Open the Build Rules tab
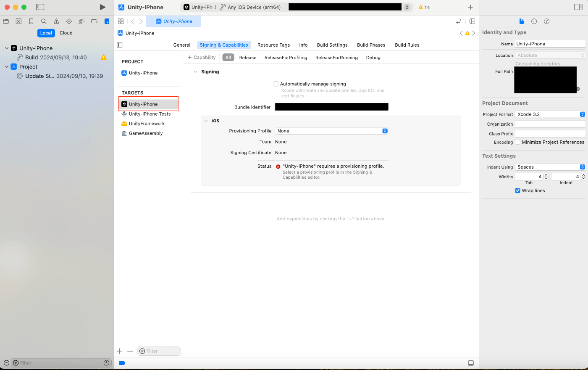Viewport: 588px width, 370px height. click(x=407, y=45)
